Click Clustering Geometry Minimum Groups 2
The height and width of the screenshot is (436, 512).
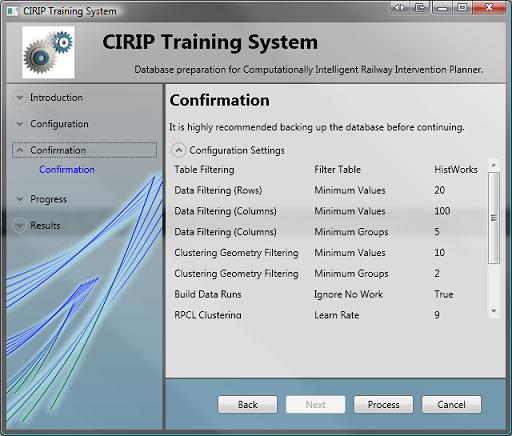pyautogui.click(x=437, y=274)
